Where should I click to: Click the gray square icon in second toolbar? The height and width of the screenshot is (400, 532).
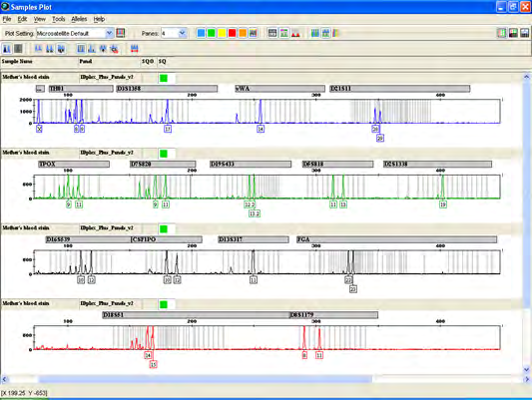point(18,49)
